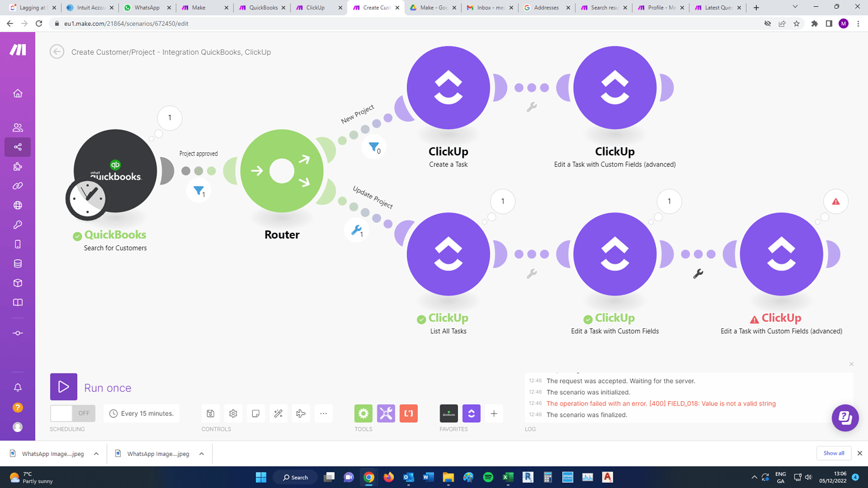Click the wrench icon on the Update Project route
The width and height of the screenshot is (868, 488).
coord(356,230)
